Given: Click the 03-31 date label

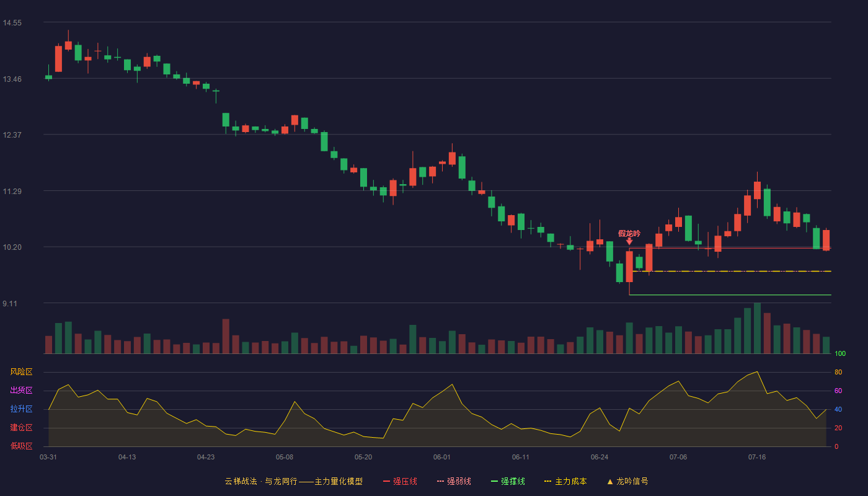Looking at the screenshot, I should click(48, 457).
